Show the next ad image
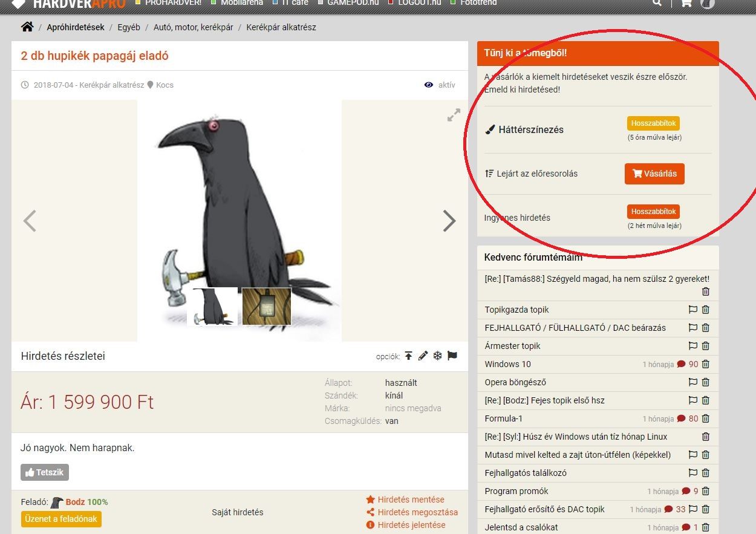Viewport: 756px width, 534px height. (x=449, y=221)
